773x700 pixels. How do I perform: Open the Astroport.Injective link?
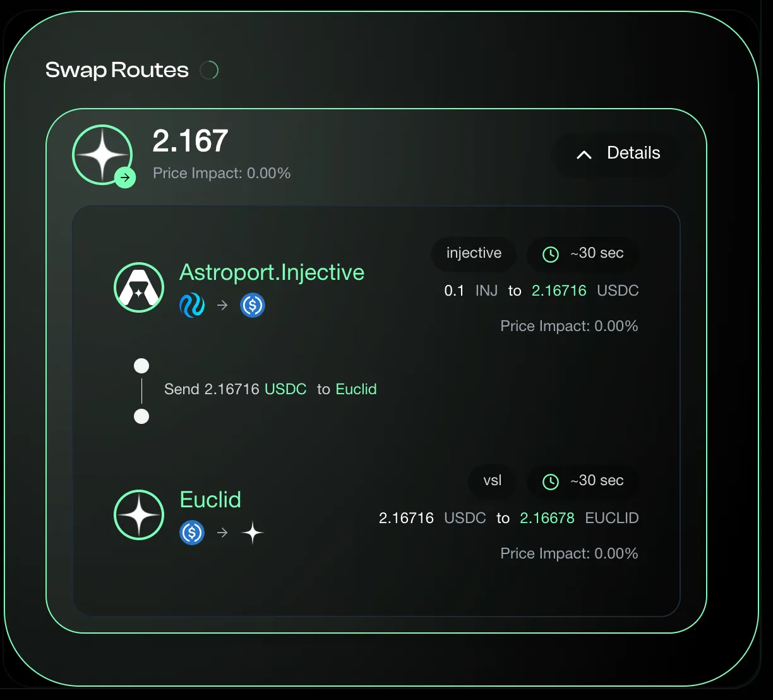(272, 272)
